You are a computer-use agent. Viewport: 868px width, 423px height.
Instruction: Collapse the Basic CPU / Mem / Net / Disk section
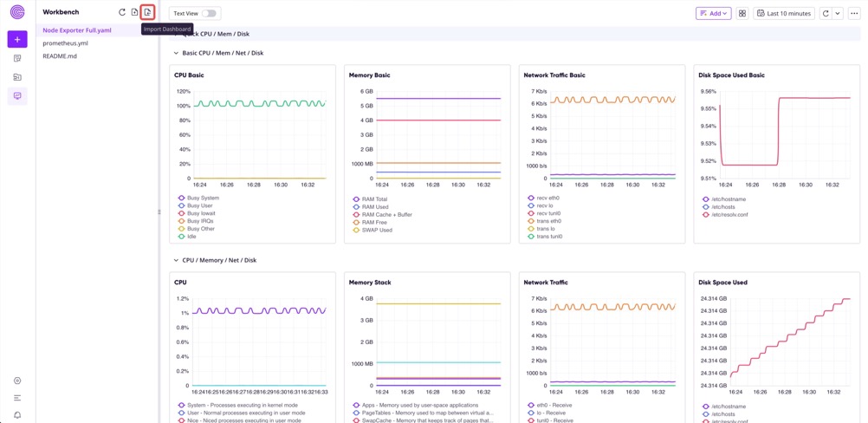176,53
